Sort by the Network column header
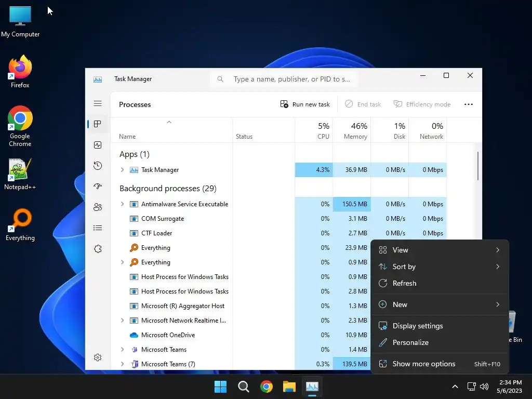The width and height of the screenshot is (532, 399). [428, 130]
